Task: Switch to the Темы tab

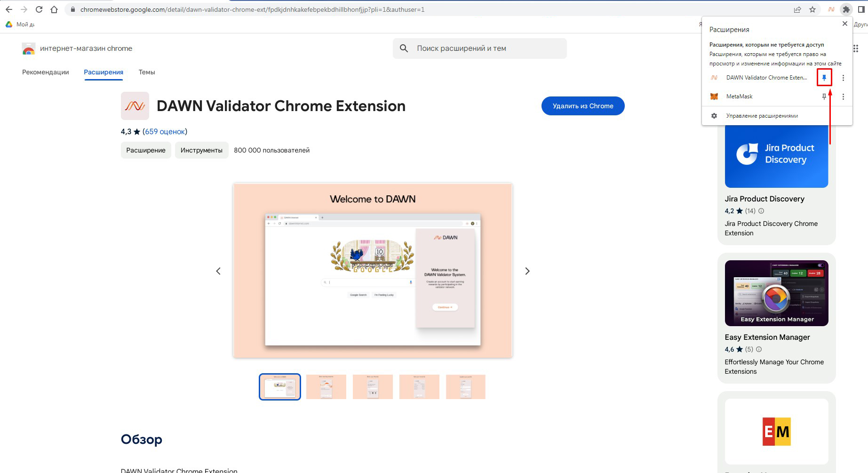Action: tap(147, 72)
